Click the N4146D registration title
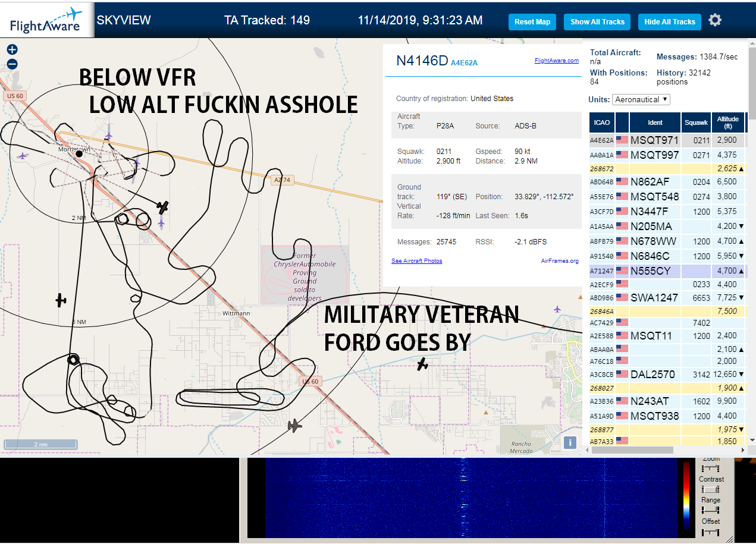The width and height of the screenshot is (756, 544). tap(422, 61)
